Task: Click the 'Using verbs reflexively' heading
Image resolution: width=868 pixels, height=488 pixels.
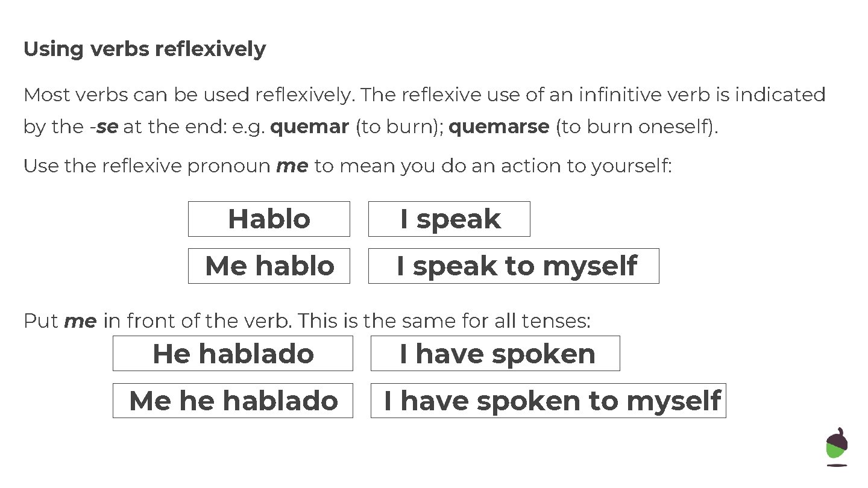Action: click(144, 49)
